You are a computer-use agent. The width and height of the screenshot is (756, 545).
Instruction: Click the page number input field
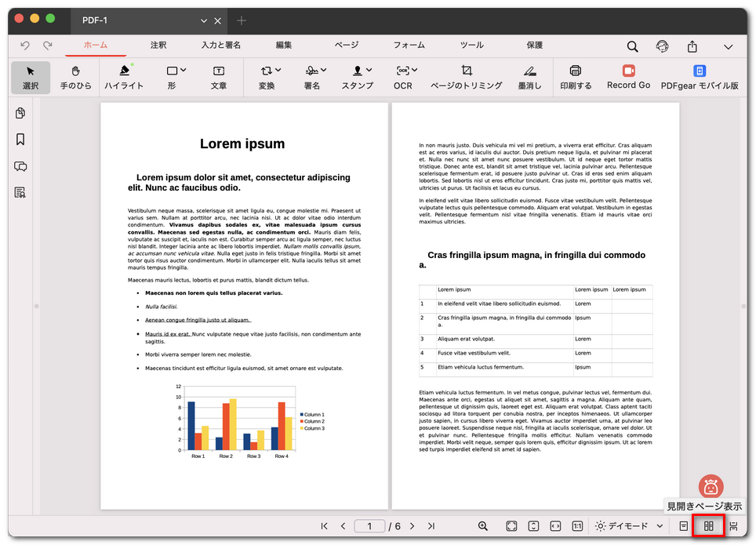370,526
